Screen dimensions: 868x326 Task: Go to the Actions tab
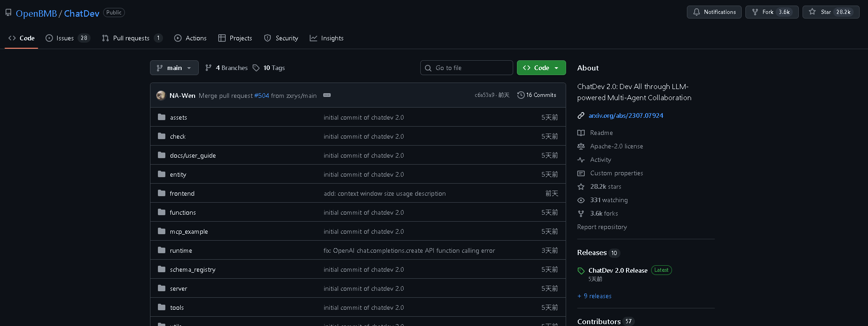pyautogui.click(x=190, y=38)
